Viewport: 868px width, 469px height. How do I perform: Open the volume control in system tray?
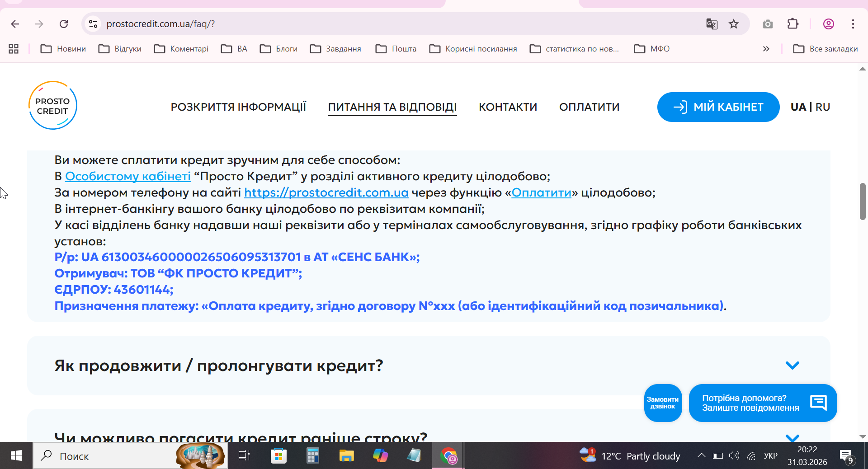point(734,455)
